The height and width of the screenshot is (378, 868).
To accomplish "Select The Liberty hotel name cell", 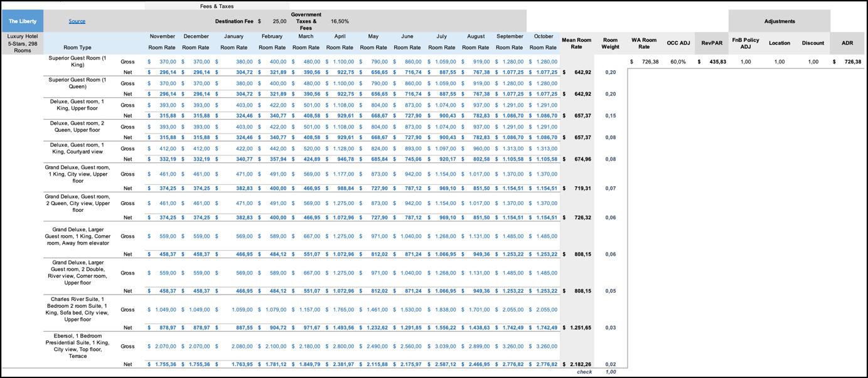I will click(x=23, y=21).
